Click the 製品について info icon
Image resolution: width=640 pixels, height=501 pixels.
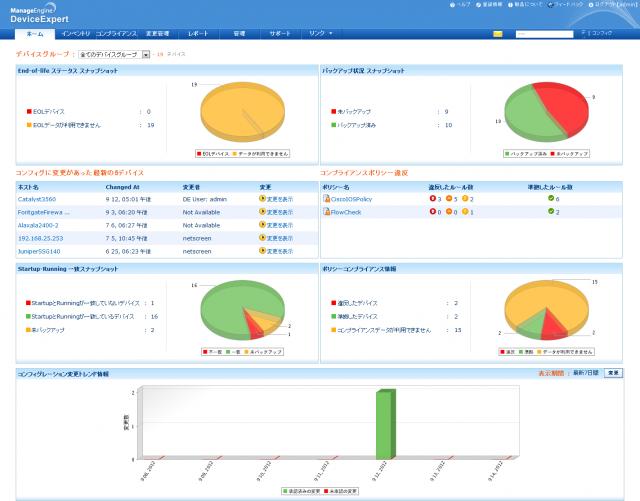tap(510, 5)
